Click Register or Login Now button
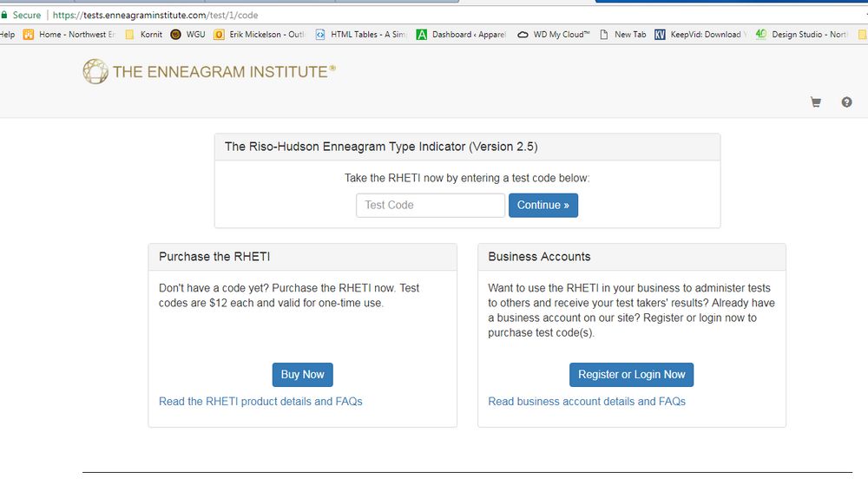This screenshot has height=485, width=868. pyautogui.click(x=631, y=375)
